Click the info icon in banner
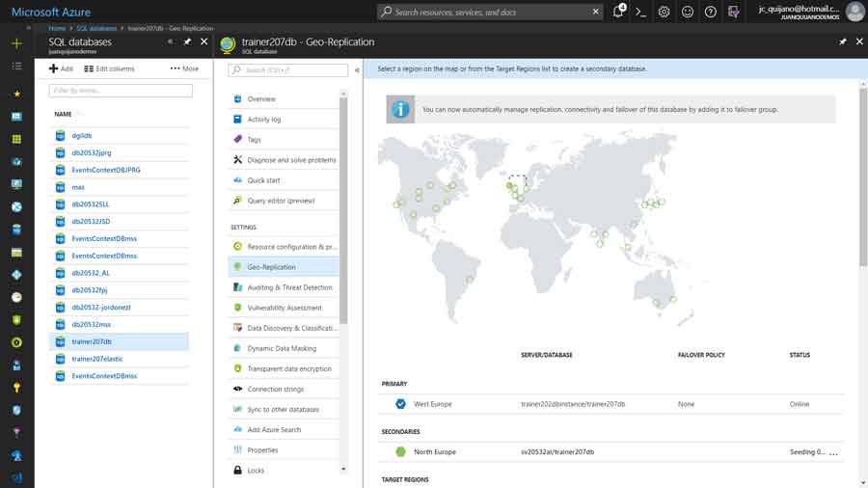868x488 pixels. pos(400,109)
